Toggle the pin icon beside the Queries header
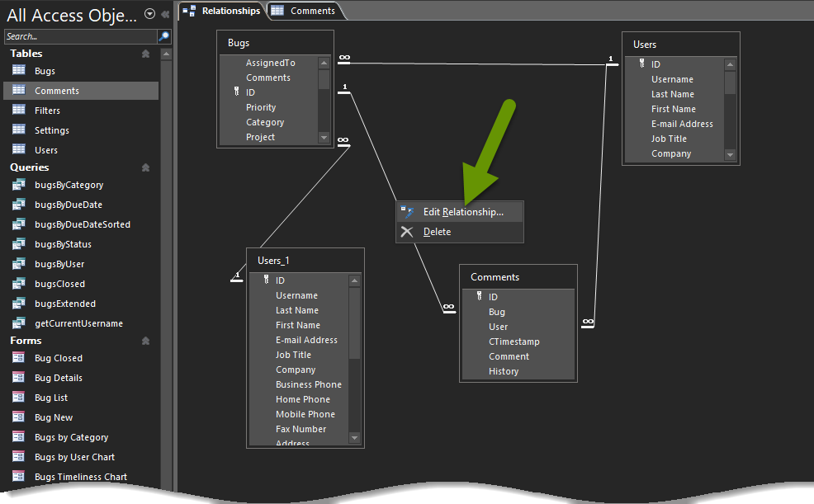Viewport: 814px width, 504px height. click(145, 167)
